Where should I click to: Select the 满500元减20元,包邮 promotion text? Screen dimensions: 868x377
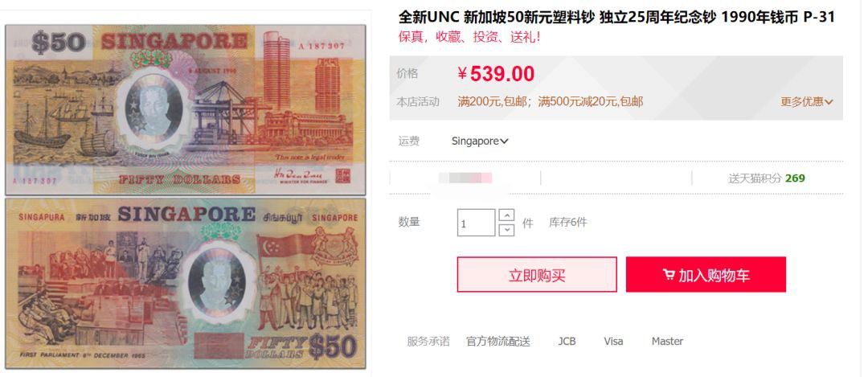pyautogui.click(x=591, y=102)
